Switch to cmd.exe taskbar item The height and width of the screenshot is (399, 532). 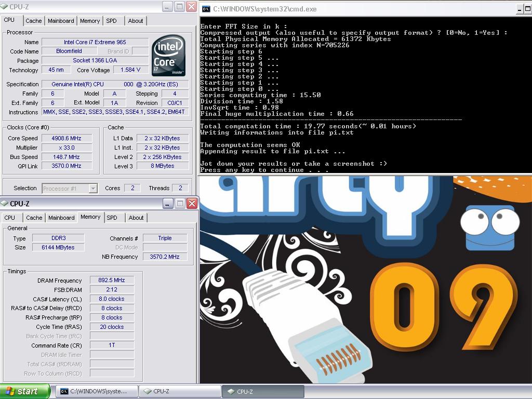(96, 391)
